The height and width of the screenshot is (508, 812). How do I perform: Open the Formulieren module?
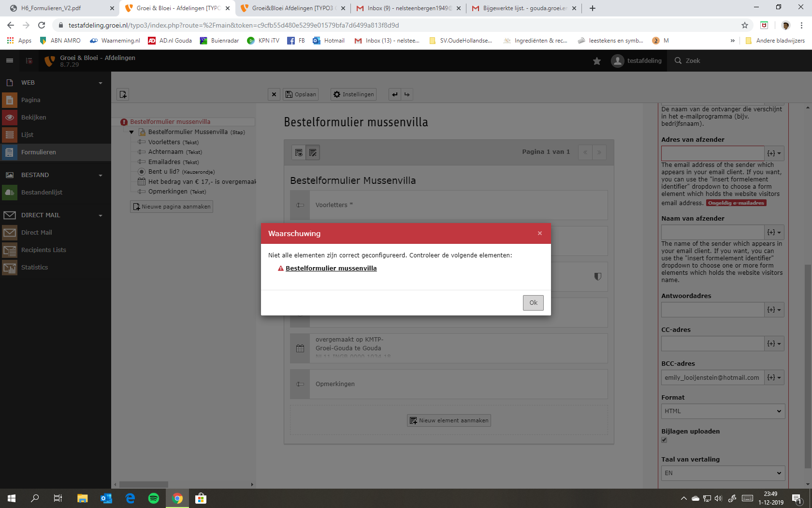pyautogui.click(x=39, y=152)
